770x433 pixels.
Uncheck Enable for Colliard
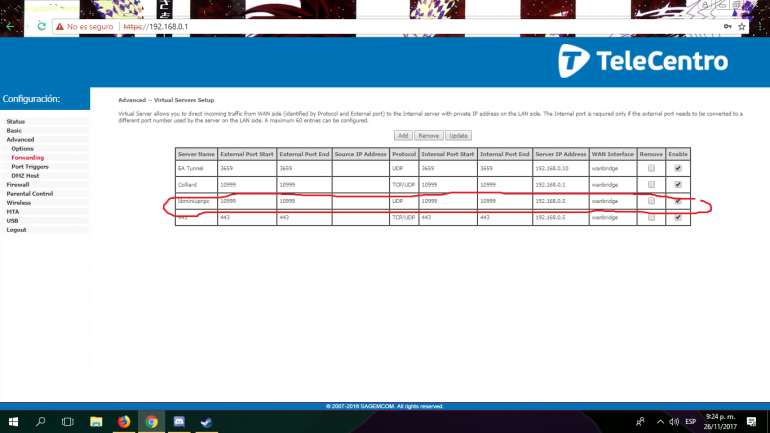click(x=678, y=185)
